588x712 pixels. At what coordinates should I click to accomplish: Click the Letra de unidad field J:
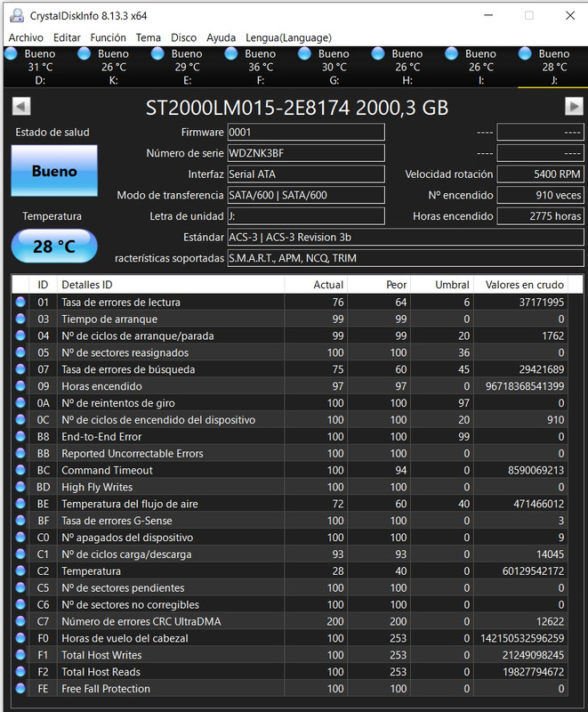(306, 216)
